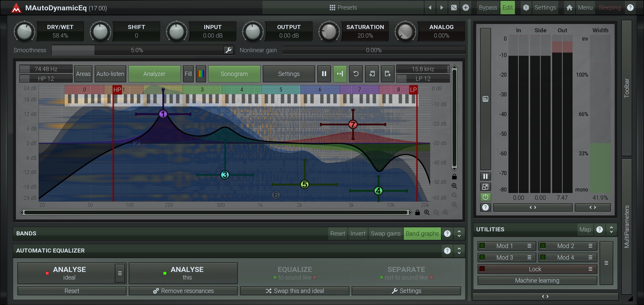
Task: Click the undo circular arrow icon
Action: [356, 74]
